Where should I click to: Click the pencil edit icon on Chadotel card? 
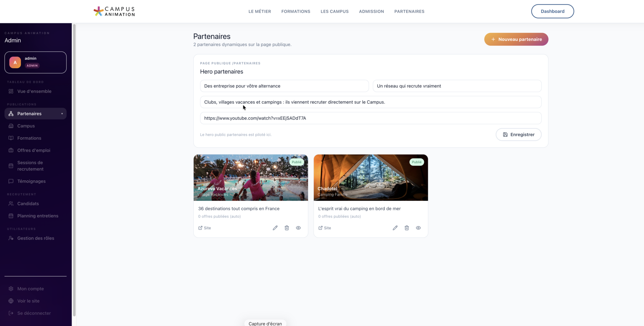(x=395, y=228)
